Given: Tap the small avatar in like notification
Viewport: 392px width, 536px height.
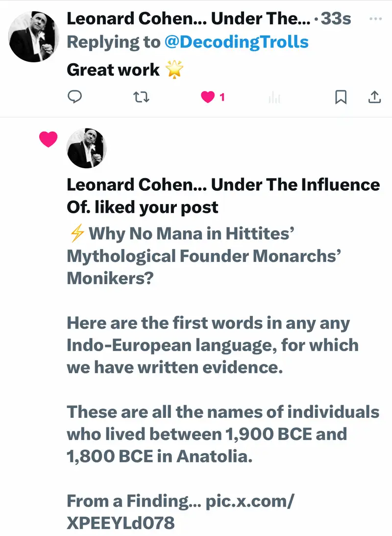Looking at the screenshot, I should point(86,149).
